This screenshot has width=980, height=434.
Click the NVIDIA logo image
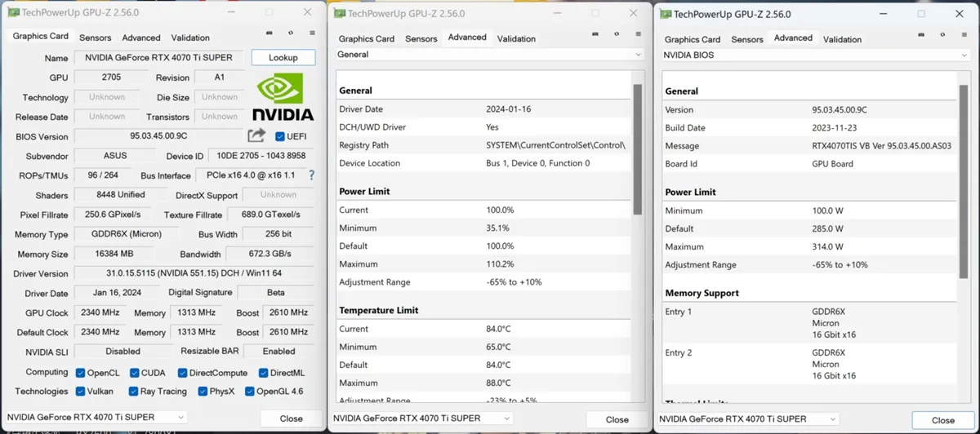point(282,98)
